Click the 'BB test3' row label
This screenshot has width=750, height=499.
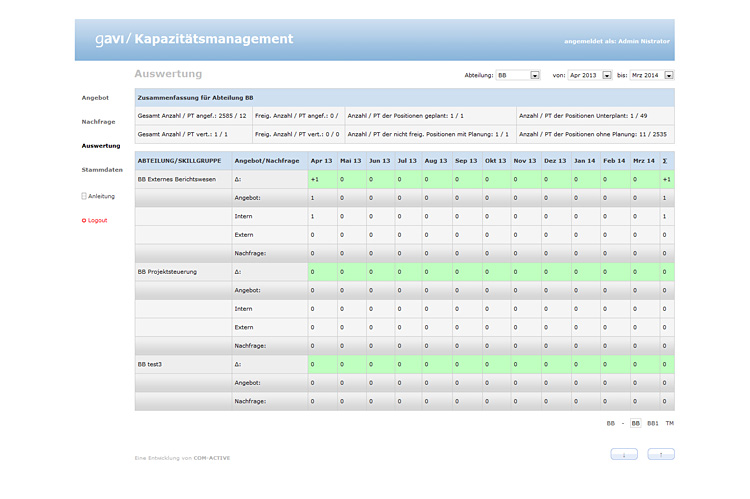pyautogui.click(x=150, y=365)
